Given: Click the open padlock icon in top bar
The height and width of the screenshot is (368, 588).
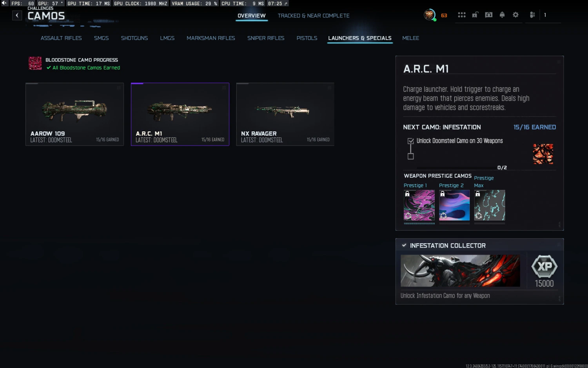Looking at the screenshot, I should pos(475,15).
